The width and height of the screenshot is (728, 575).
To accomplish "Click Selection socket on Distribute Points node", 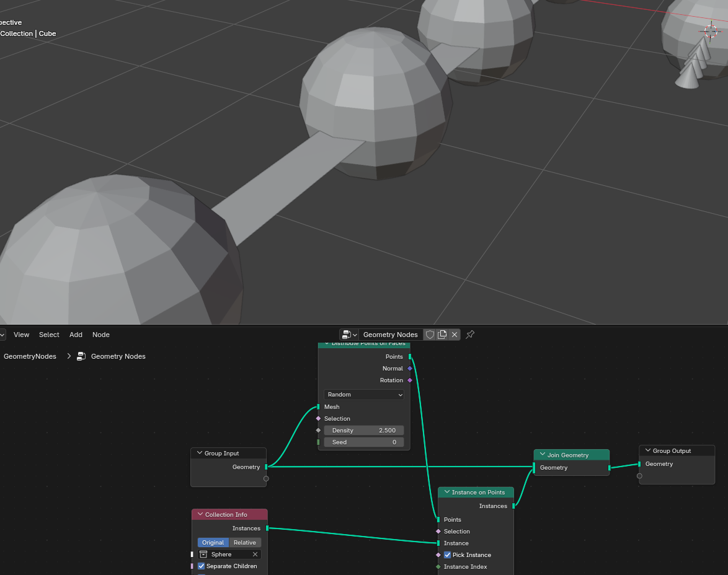I will pos(319,419).
